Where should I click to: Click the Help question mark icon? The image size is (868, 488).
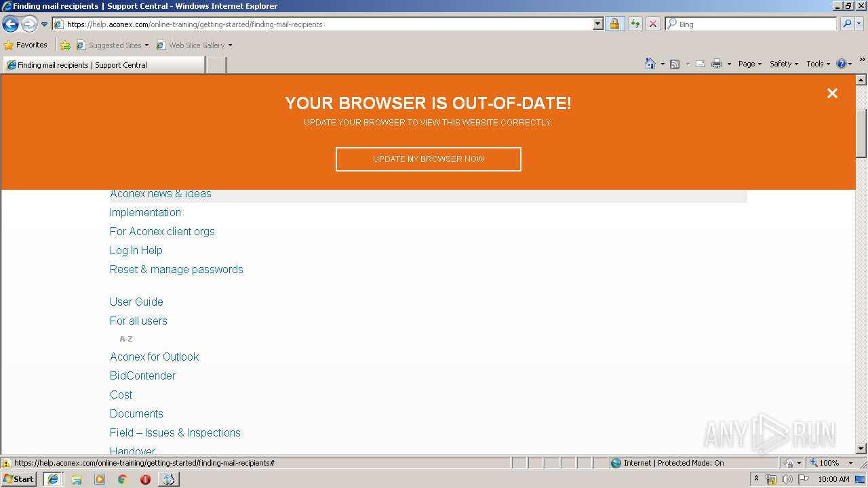pyautogui.click(x=841, y=64)
